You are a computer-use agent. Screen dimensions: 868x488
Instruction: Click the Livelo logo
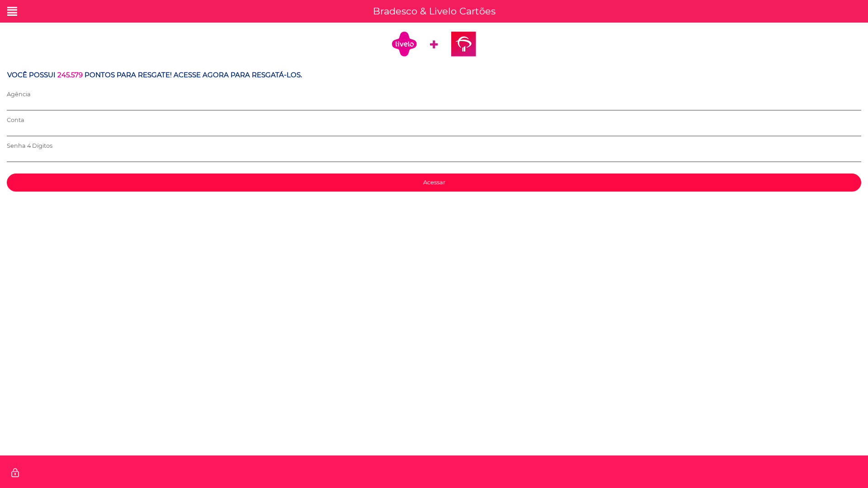[x=404, y=44]
